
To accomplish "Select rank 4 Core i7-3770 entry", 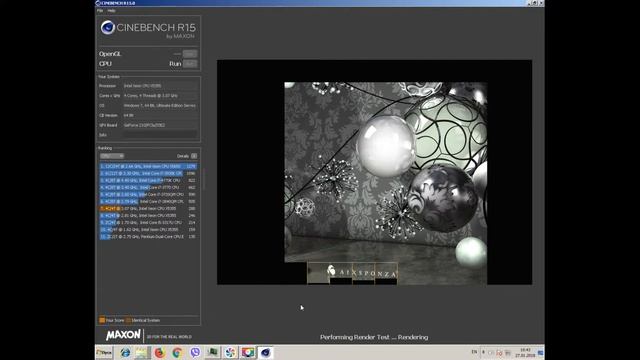I will tap(148, 187).
